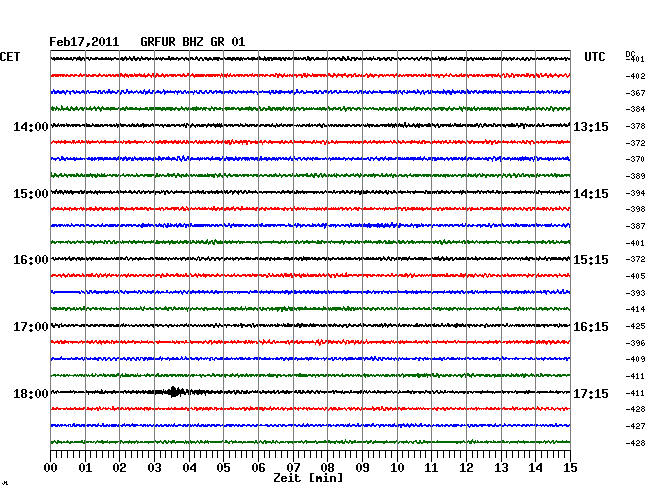Click the seismic event burst on 18:00 trace
Screen dimensions: 650x494
(x=177, y=392)
